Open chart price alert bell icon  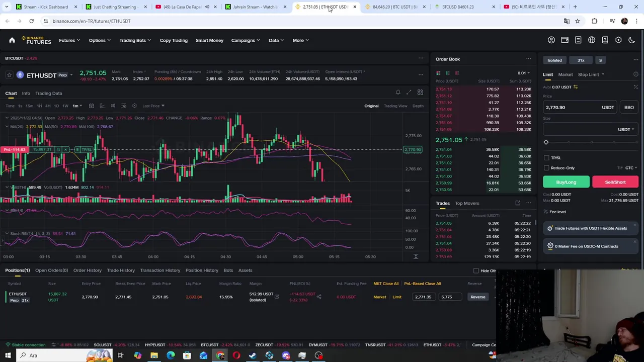[x=398, y=93]
